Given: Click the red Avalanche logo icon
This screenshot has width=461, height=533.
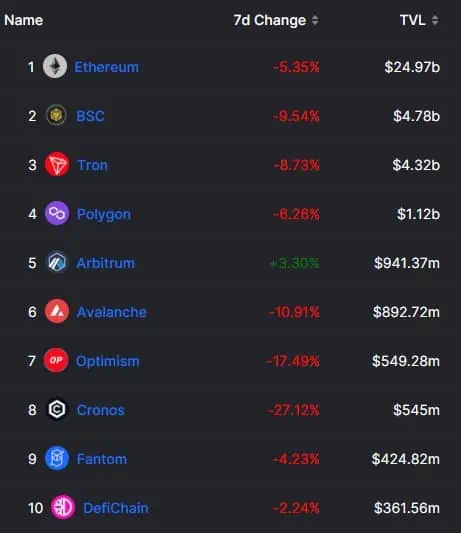Looking at the screenshot, I should [x=57, y=311].
